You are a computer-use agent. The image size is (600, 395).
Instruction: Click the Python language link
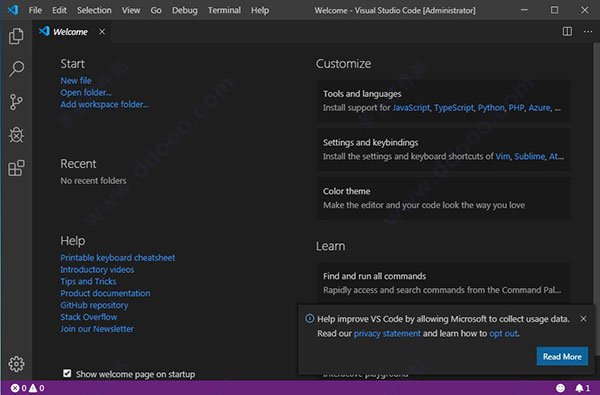(x=491, y=108)
